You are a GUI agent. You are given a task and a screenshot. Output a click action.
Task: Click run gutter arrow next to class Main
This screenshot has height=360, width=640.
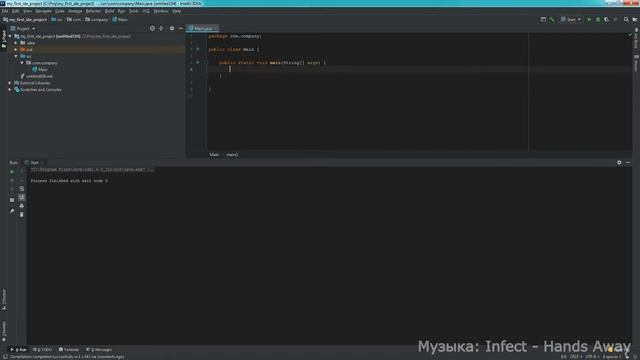coord(198,49)
